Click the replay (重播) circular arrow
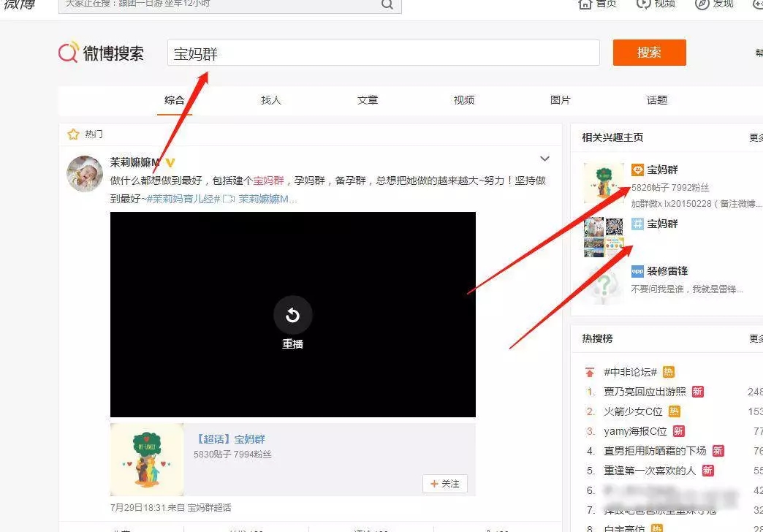This screenshot has width=763, height=532. tap(292, 316)
